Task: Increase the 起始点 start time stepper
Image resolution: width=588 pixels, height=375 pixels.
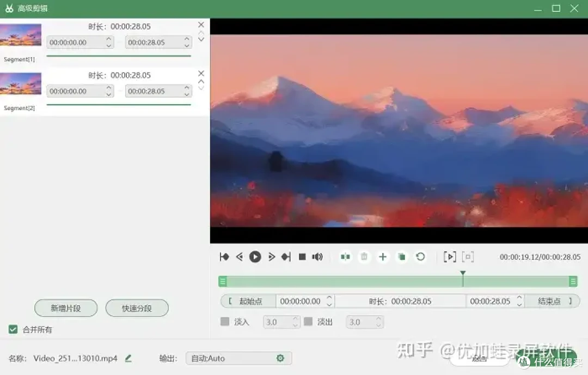Action: (x=329, y=297)
